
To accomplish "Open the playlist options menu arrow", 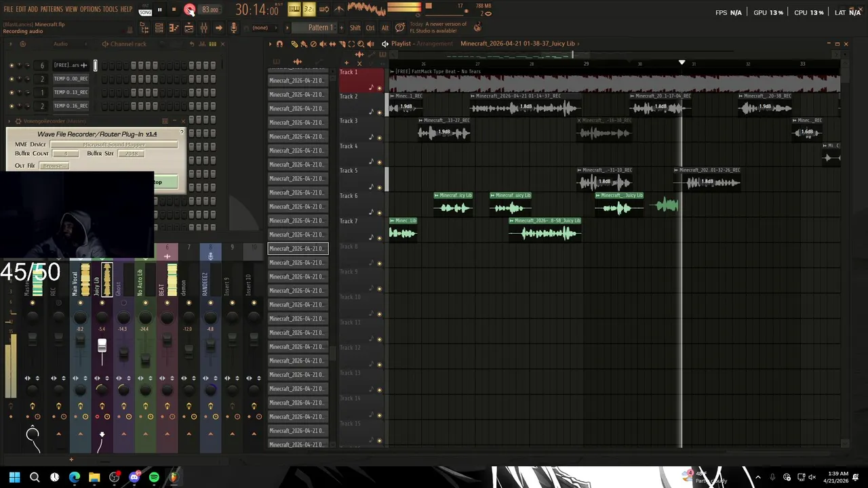I will tap(270, 44).
